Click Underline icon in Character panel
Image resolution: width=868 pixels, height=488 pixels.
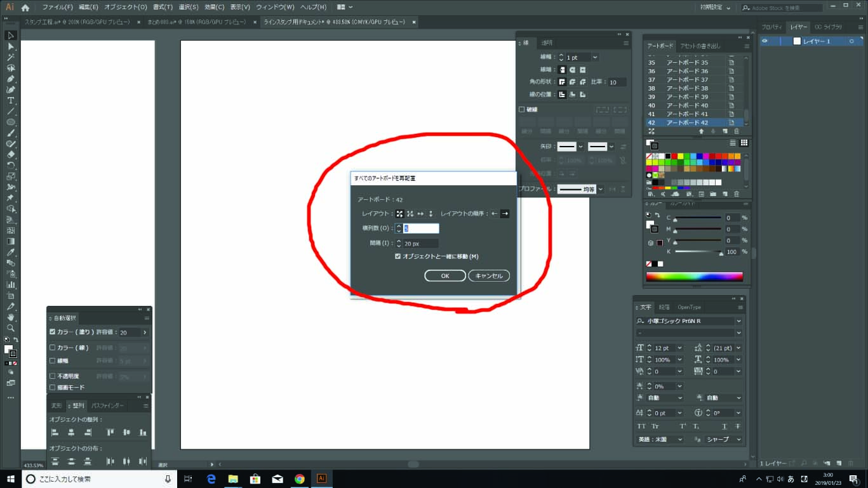tap(724, 426)
